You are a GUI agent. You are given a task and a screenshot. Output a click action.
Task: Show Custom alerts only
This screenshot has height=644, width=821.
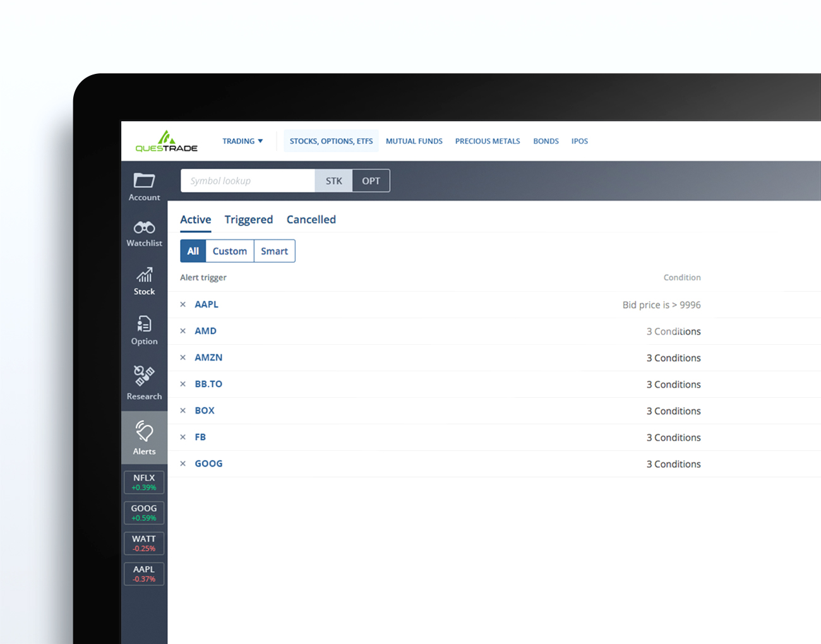tap(229, 251)
